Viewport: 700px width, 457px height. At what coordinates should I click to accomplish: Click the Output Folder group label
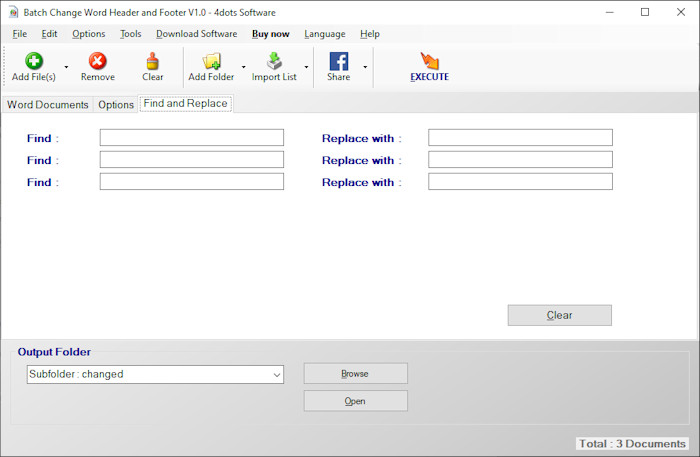(54, 352)
